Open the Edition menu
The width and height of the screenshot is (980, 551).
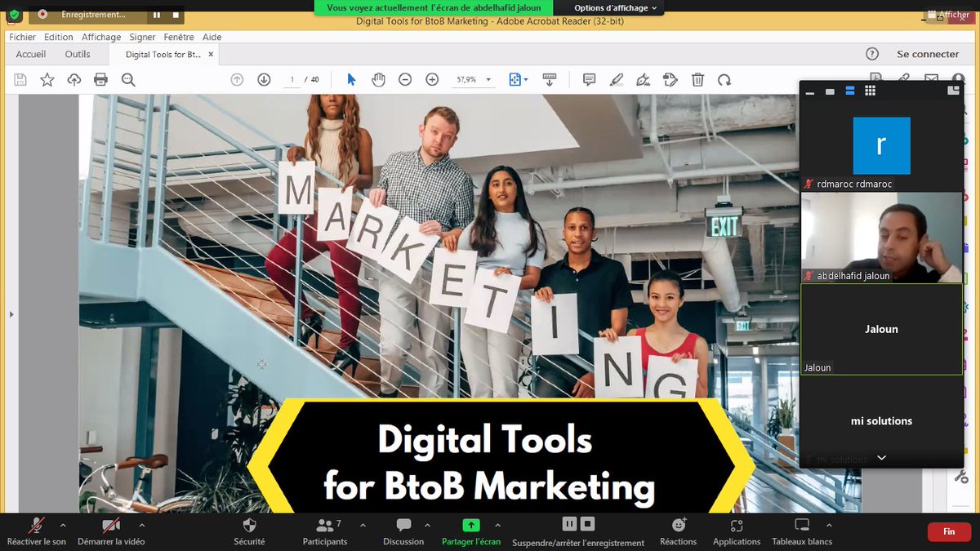coord(59,37)
